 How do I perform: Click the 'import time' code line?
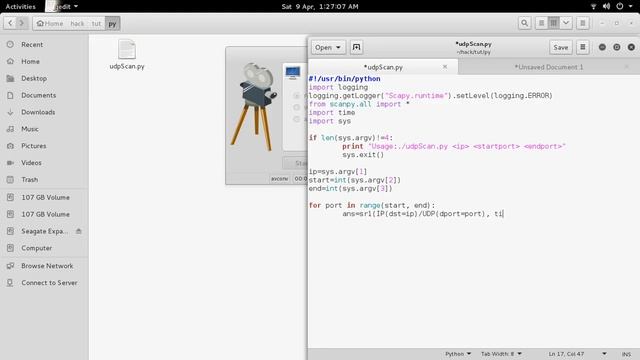(x=331, y=112)
